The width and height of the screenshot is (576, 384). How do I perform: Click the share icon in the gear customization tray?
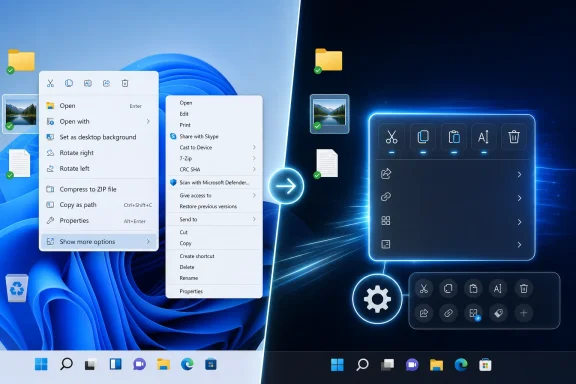424,313
